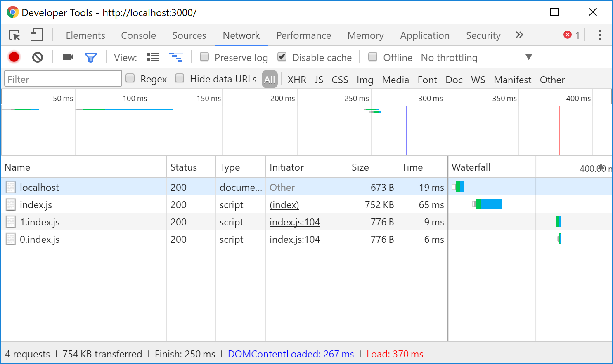Screen dimensions: 613x364
Task: Click the Filter text input field
Action: point(63,79)
